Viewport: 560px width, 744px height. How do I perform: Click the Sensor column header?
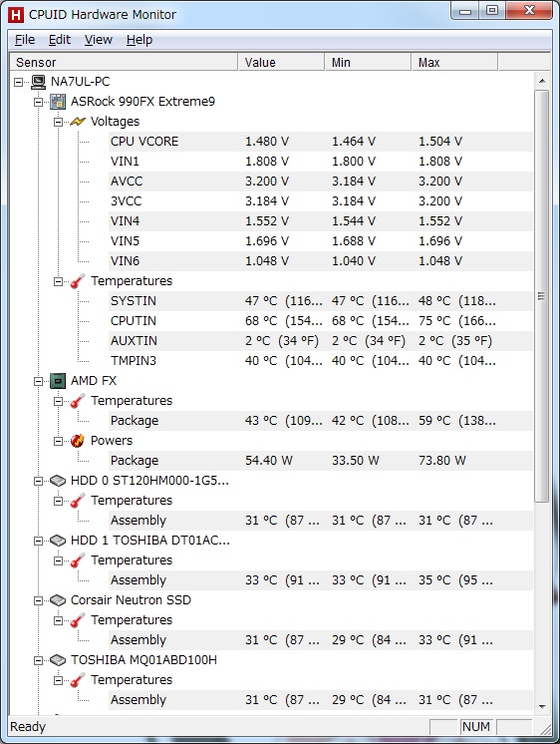[x=124, y=62]
